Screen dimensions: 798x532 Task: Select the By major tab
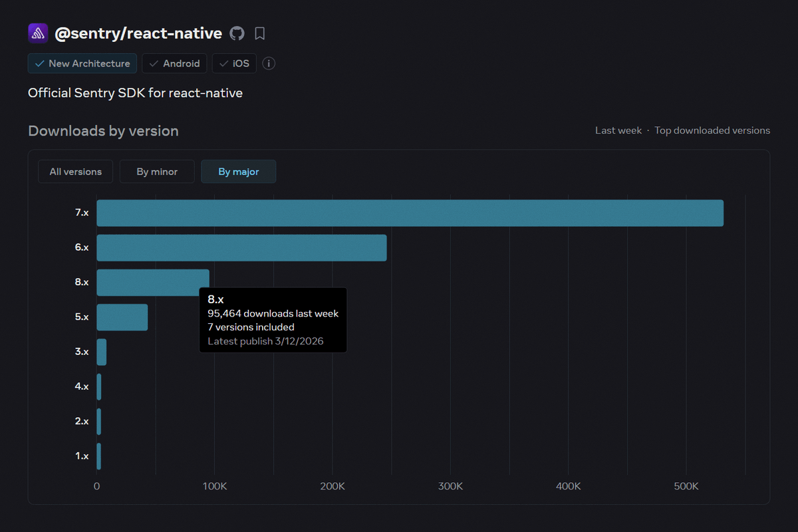point(239,172)
